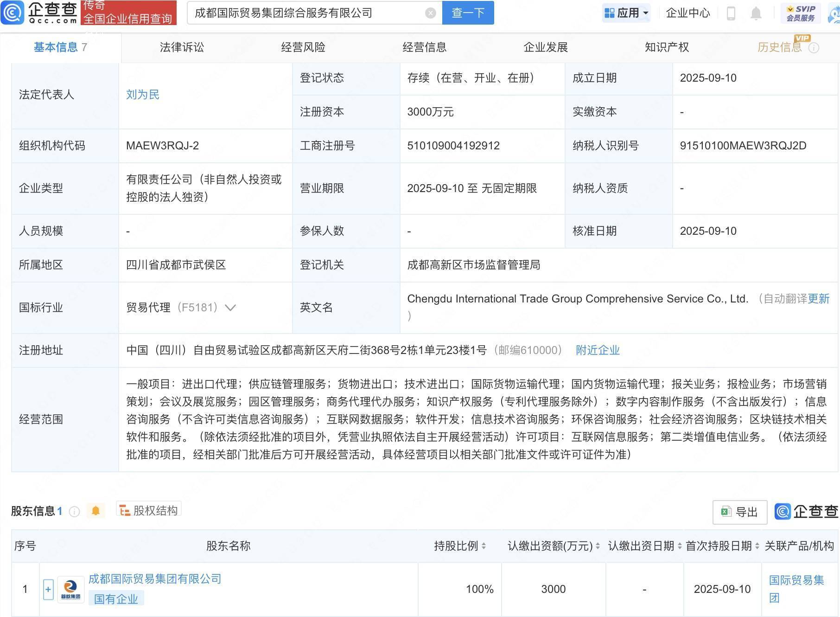This screenshot has width=840, height=617.
Task: Click info icon beside 历史信息 tab
Action: click(x=814, y=48)
